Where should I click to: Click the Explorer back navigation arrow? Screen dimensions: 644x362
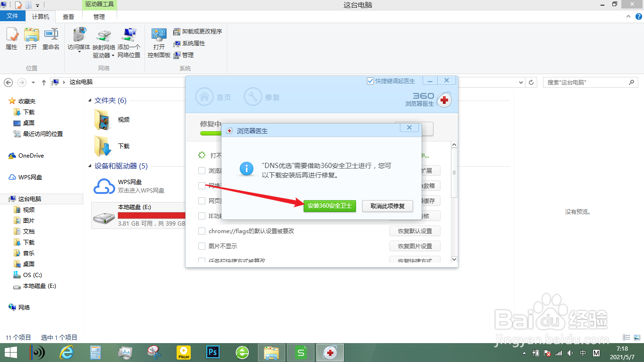click(8, 82)
